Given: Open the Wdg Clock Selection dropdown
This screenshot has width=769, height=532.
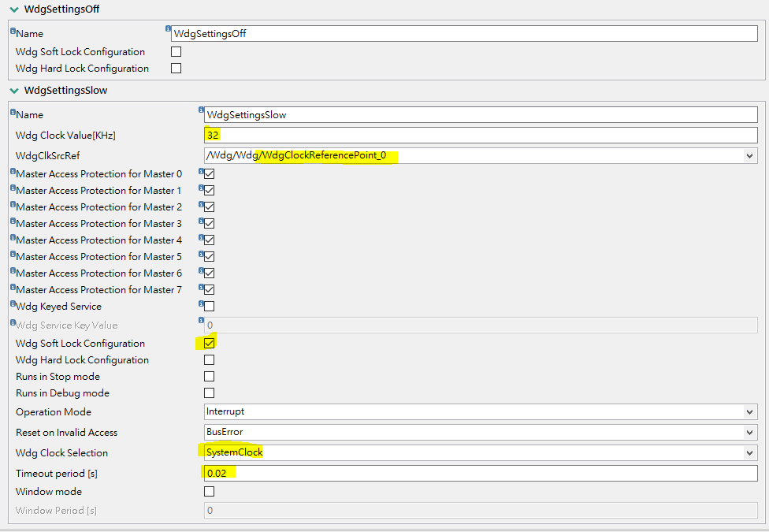Looking at the screenshot, I should pos(749,452).
